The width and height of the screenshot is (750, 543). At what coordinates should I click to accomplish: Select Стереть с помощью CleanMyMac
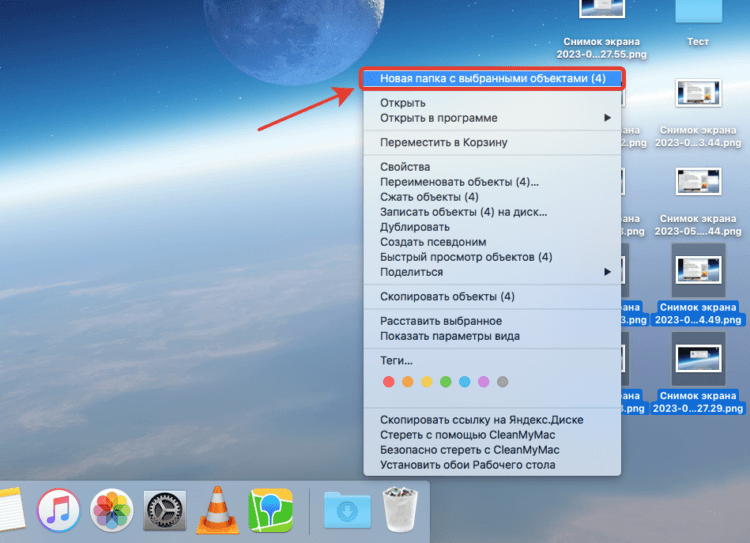pos(493,434)
